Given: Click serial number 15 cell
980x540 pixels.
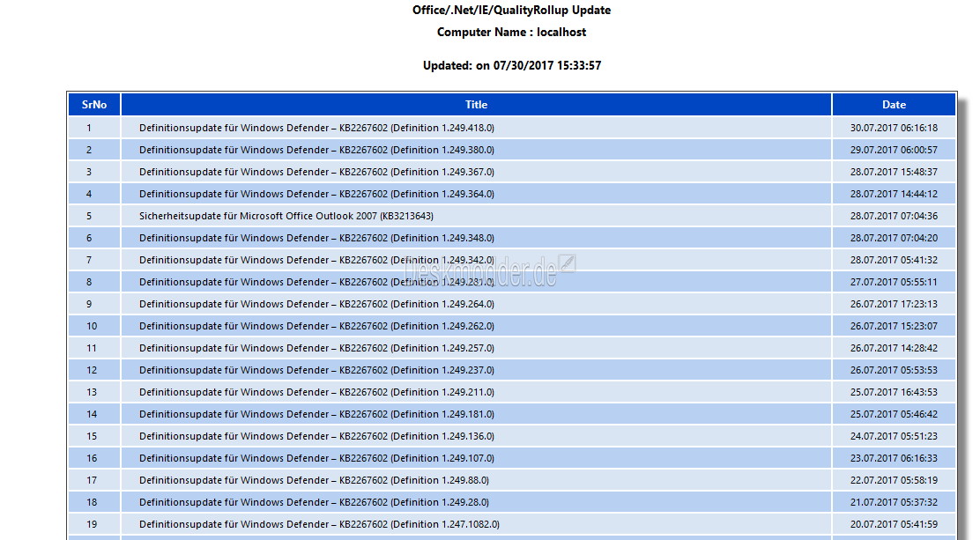Looking at the screenshot, I should click(94, 436).
